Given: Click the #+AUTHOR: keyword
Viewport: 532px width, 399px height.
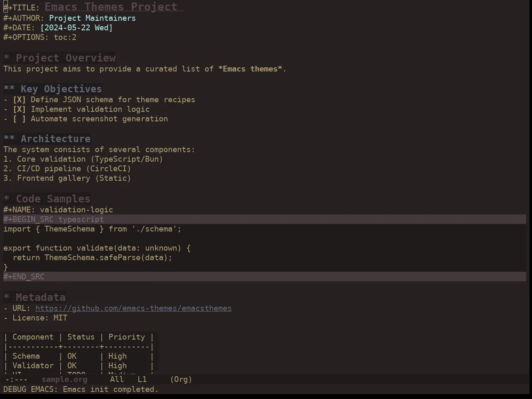Looking at the screenshot, I should 24,18.
